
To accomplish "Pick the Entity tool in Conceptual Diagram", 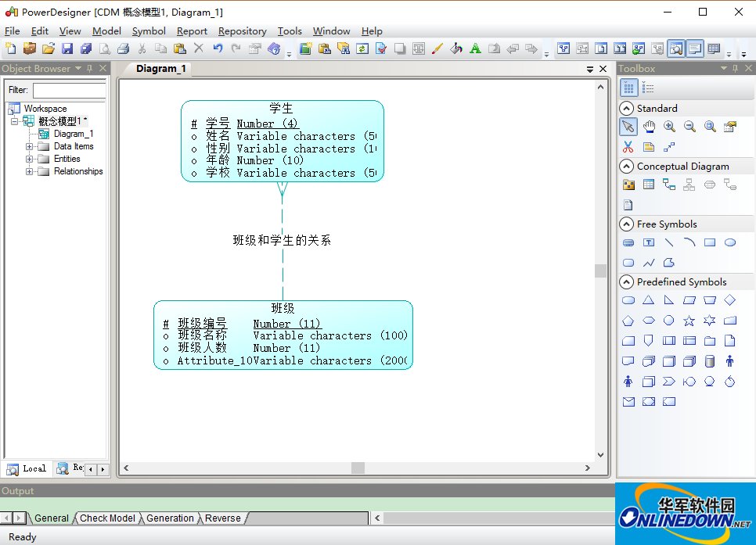I will click(649, 185).
